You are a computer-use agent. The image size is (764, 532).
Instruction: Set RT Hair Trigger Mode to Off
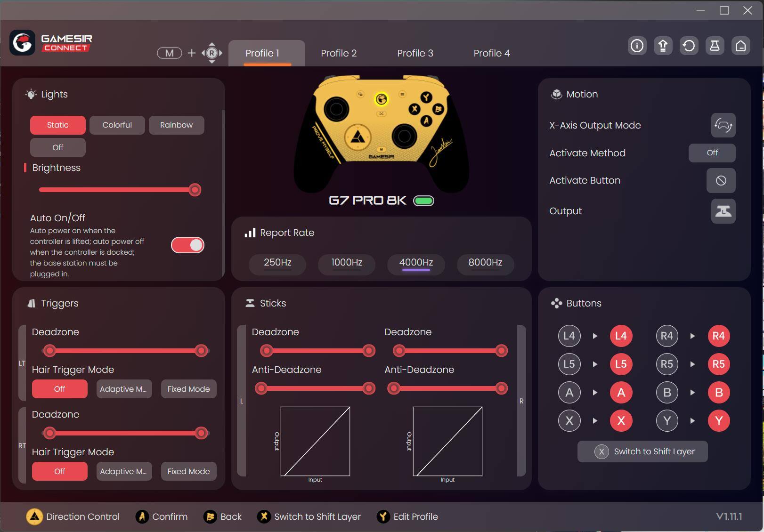click(60, 471)
